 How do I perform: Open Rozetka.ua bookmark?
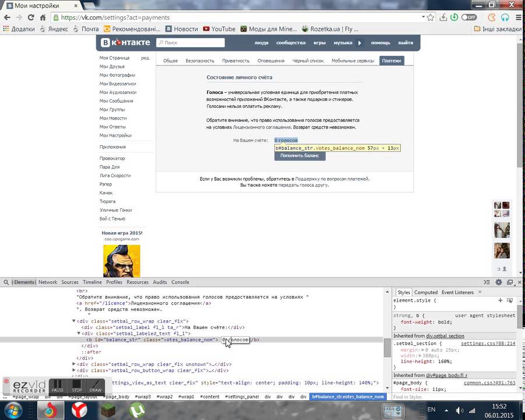330,29
